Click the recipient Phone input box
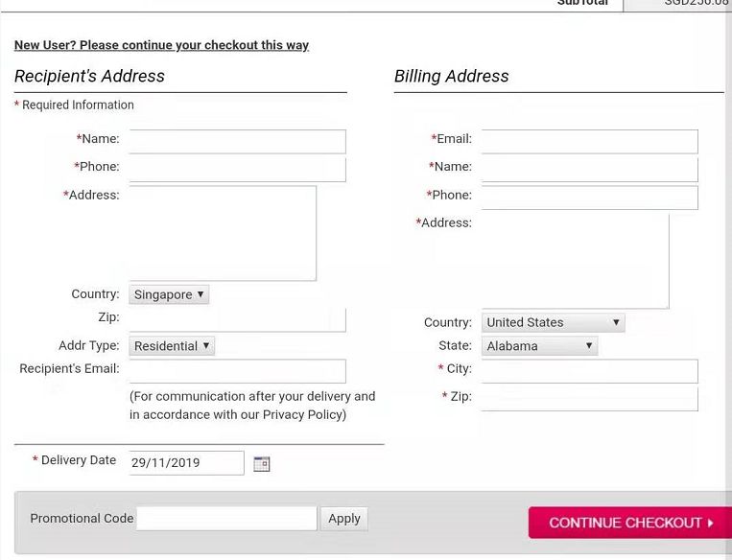This screenshot has width=732, height=560. point(237,170)
